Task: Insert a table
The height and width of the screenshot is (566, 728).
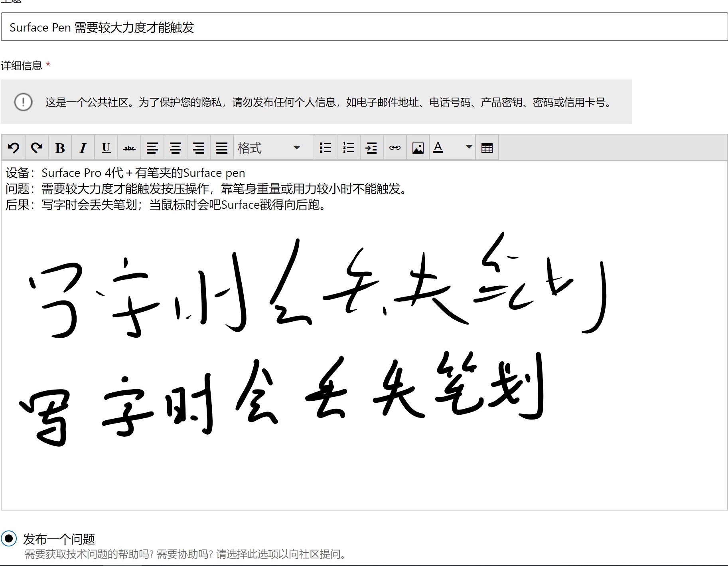Action: tap(487, 148)
